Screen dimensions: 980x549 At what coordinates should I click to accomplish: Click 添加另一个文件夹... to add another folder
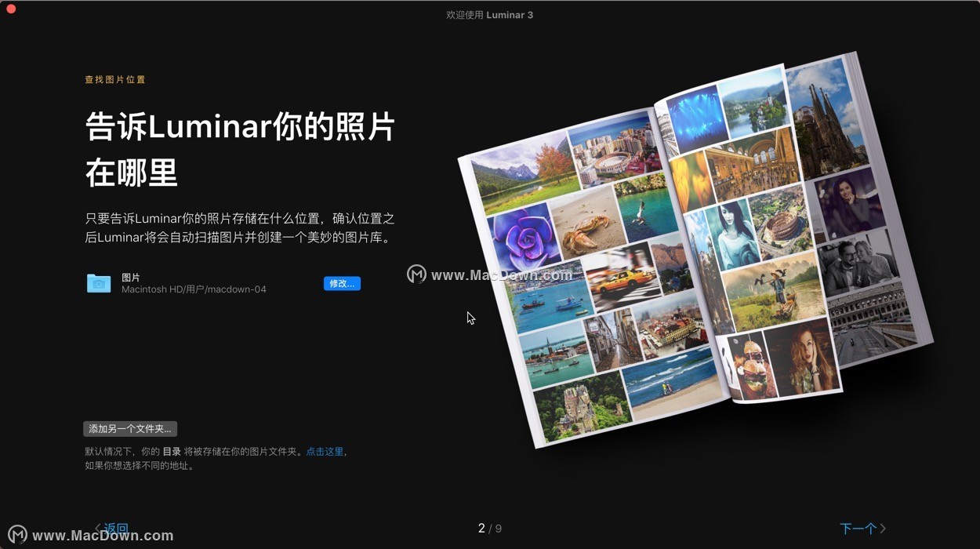130,429
